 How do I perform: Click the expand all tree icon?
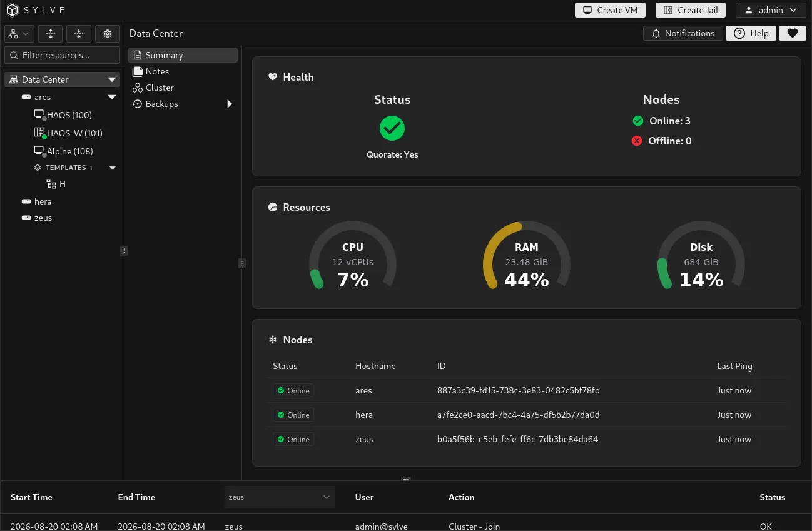pyautogui.click(x=51, y=34)
